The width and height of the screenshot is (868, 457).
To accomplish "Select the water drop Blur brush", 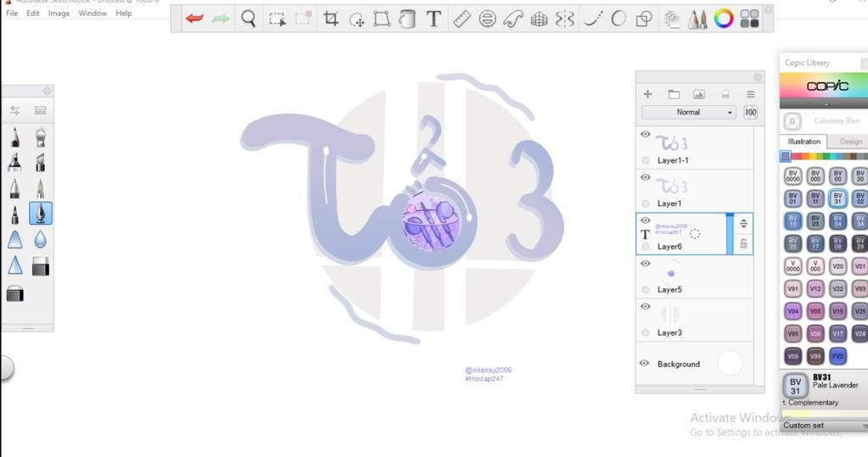I will coord(40,239).
